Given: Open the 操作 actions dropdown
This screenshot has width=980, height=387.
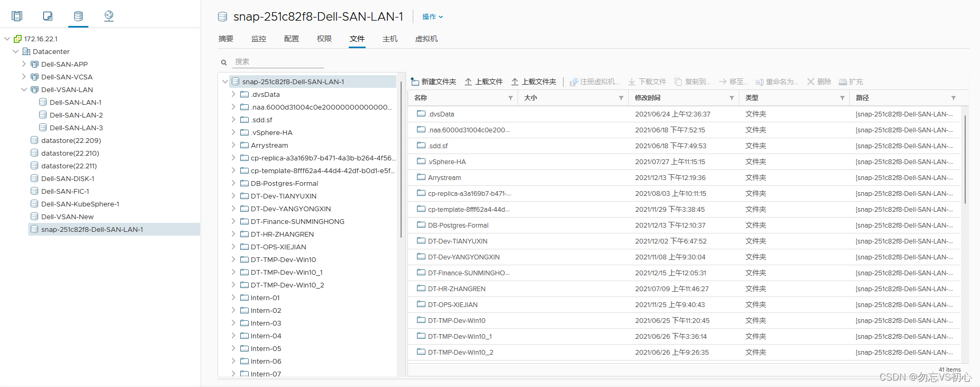Looking at the screenshot, I should click(432, 17).
